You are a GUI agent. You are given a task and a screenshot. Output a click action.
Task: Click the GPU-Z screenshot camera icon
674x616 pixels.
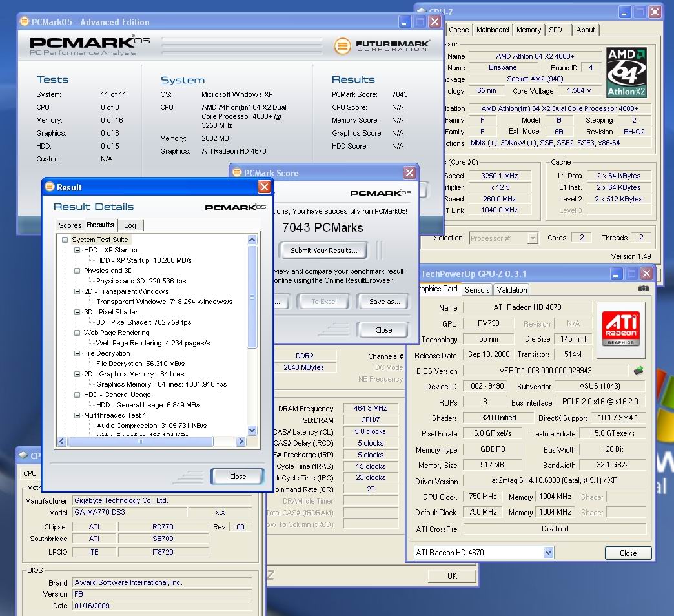tap(644, 289)
